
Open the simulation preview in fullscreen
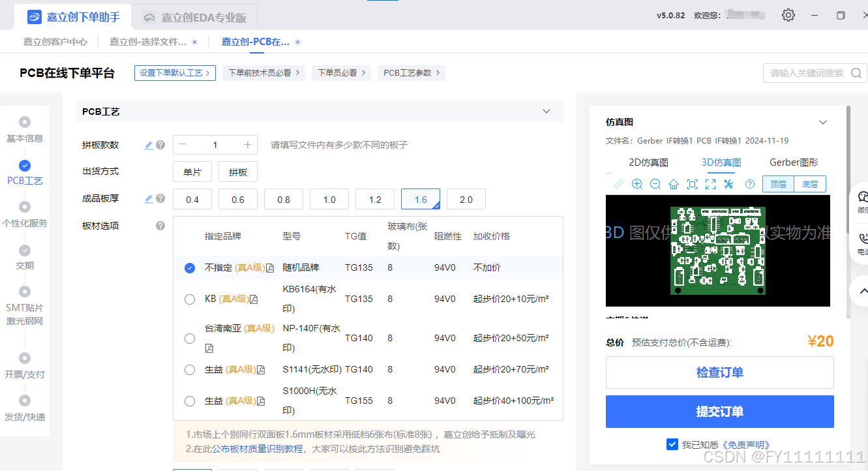(710, 184)
